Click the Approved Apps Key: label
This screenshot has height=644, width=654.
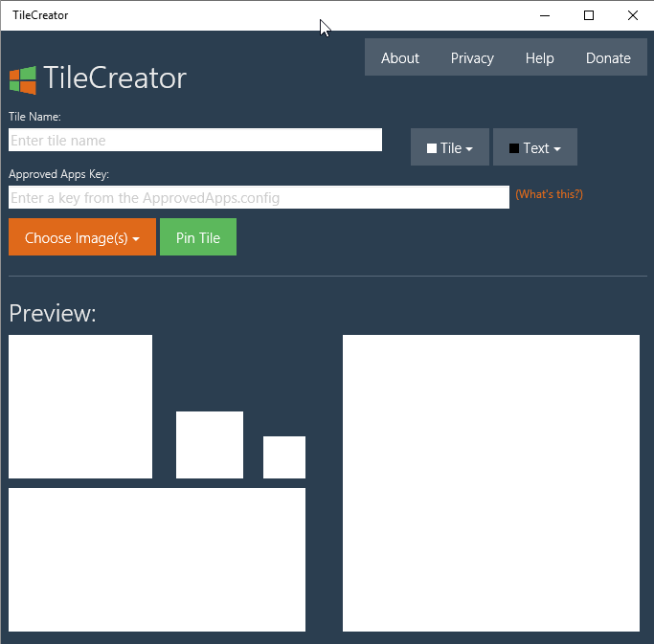(58, 174)
